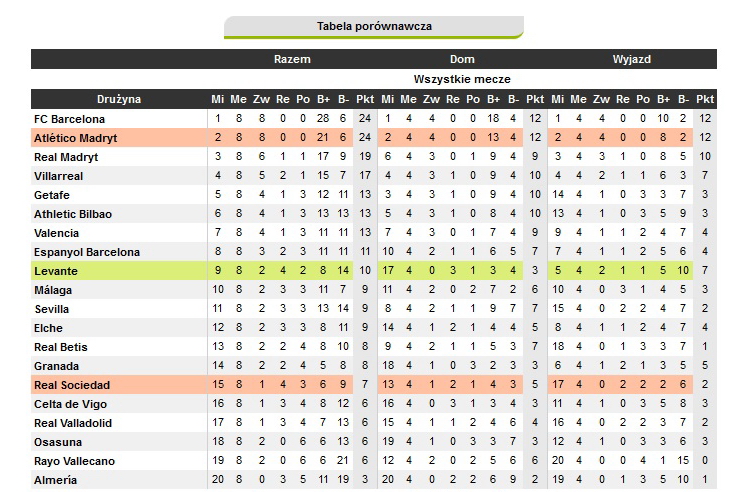This screenshot has height=492, width=750.
Task: Select the Razem section header
Action: click(x=292, y=59)
